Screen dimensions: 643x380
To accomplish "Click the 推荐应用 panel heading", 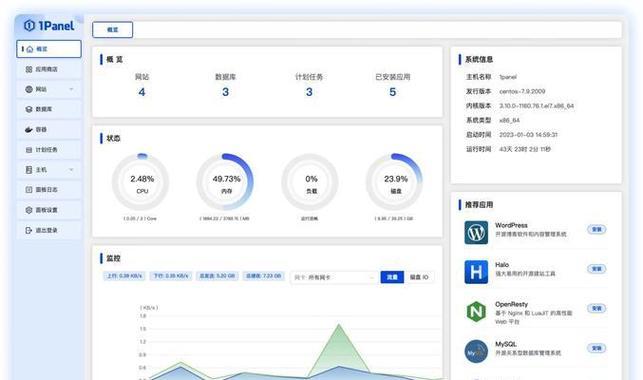I will point(479,205).
